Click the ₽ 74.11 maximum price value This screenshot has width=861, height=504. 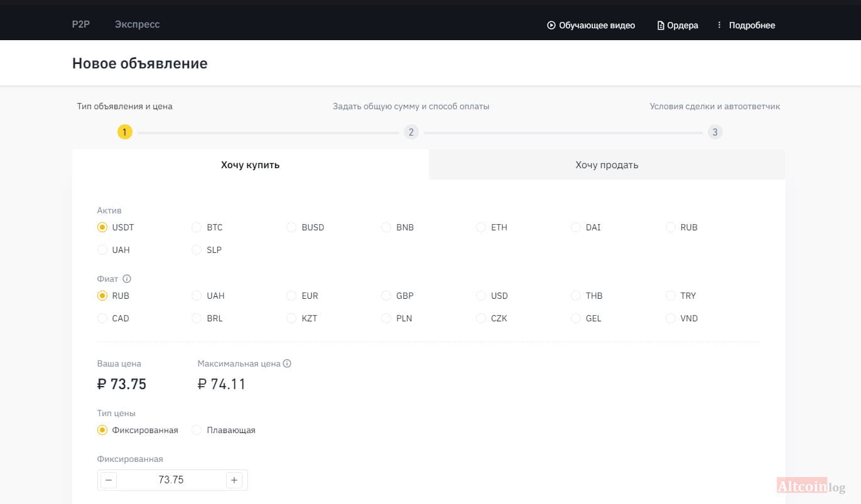(x=222, y=384)
